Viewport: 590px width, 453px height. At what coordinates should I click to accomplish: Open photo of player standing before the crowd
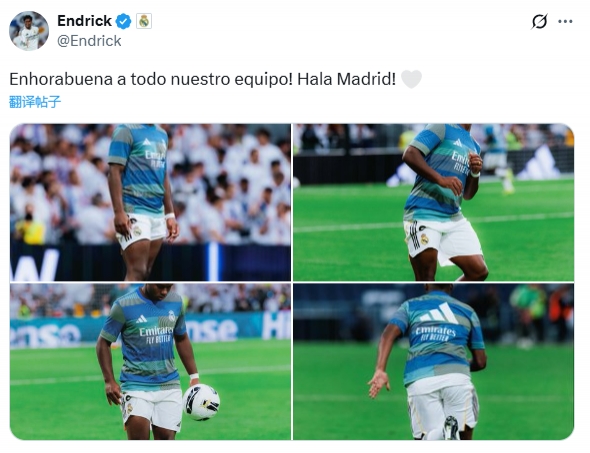tap(150, 202)
